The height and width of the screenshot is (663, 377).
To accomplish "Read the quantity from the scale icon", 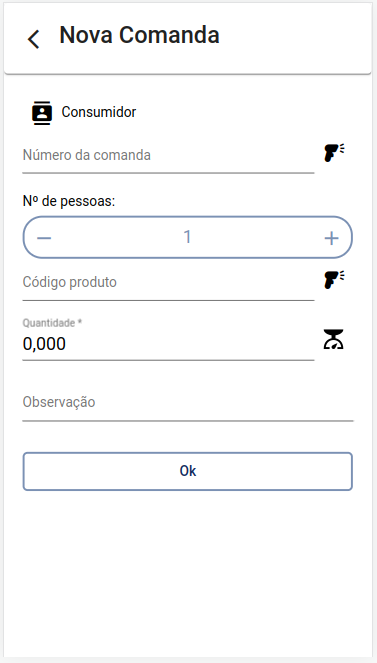I will coord(333,339).
